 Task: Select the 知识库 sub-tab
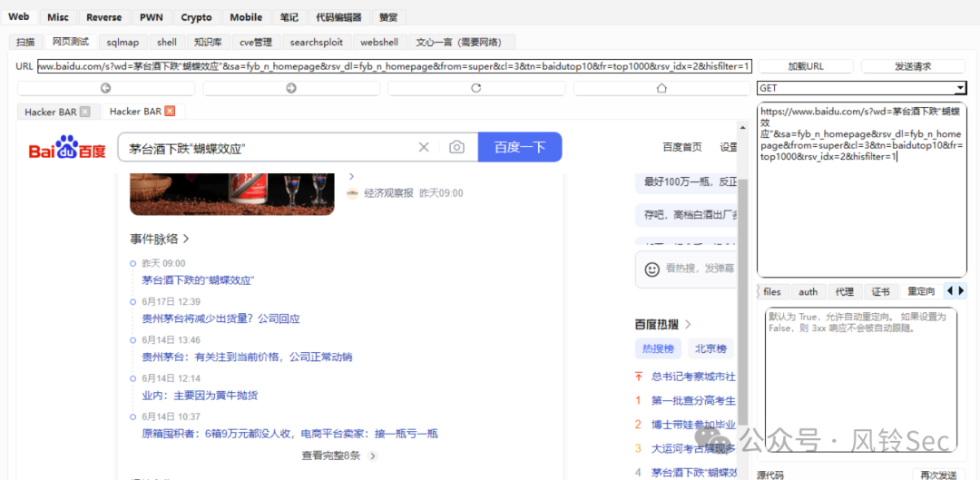click(208, 42)
